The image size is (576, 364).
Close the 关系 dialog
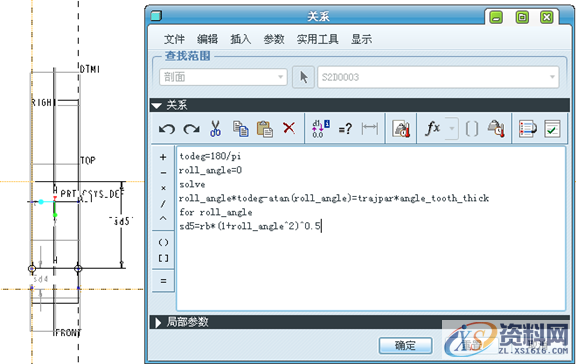click(547, 17)
